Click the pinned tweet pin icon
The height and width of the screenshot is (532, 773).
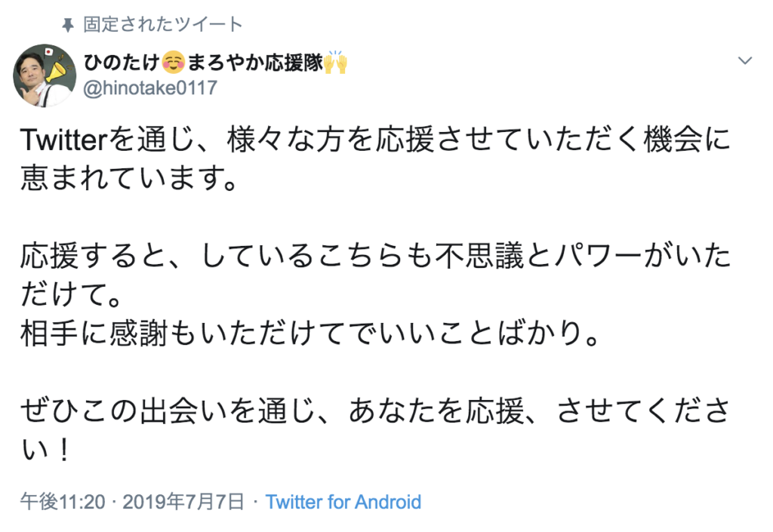[x=69, y=25]
